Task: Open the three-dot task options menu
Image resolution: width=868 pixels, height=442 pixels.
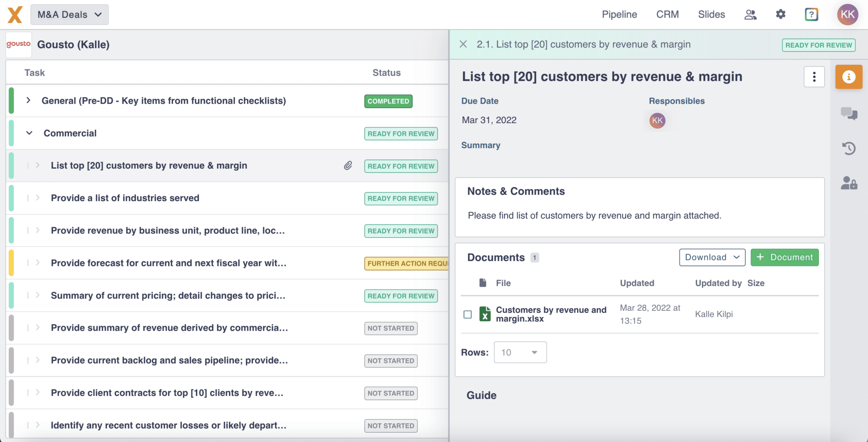Action: [814, 77]
